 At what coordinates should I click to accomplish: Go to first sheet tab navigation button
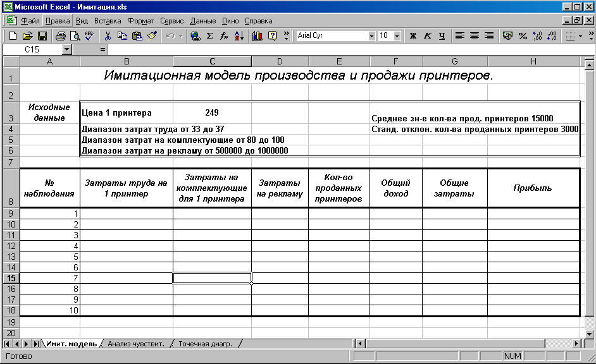point(7,344)
